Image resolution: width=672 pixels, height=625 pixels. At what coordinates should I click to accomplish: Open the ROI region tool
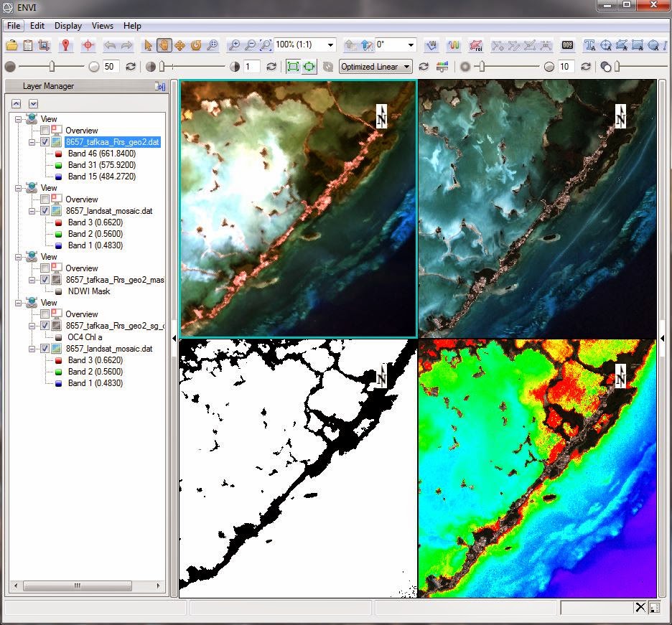click(x=475, y=45)
